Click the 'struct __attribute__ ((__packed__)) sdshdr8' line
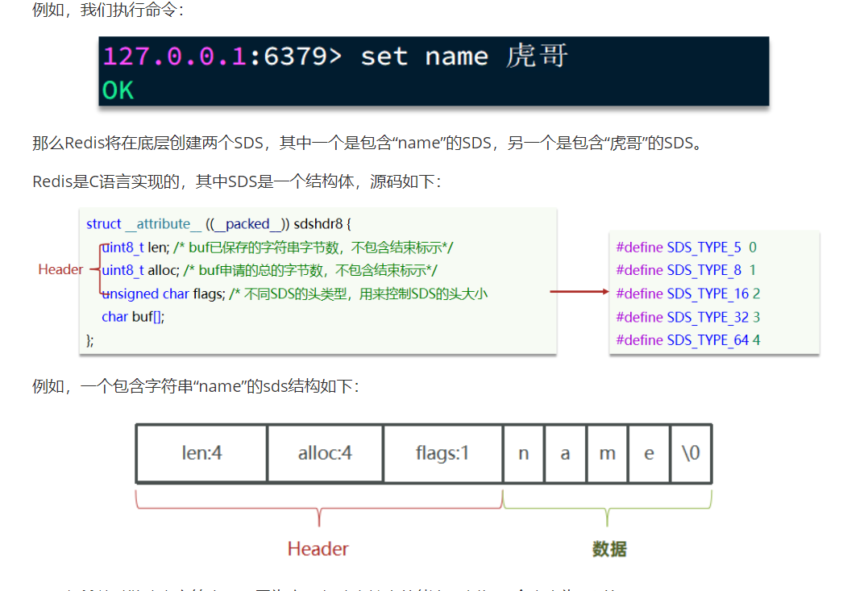This screenshot has width=868, height=591. pyautogui.click(x=218, y=224)
